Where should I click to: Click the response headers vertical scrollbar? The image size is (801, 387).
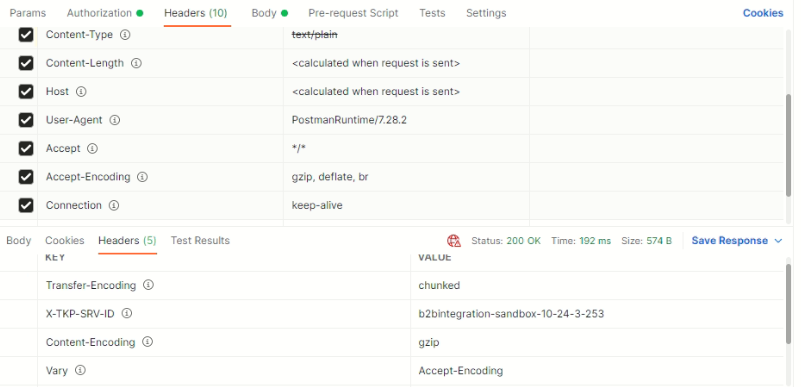pyautogui.click(x=789, y=305)
